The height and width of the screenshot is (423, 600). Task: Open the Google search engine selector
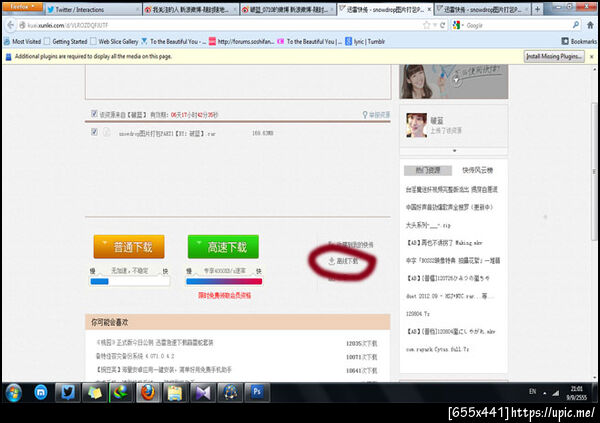point(457,25)
